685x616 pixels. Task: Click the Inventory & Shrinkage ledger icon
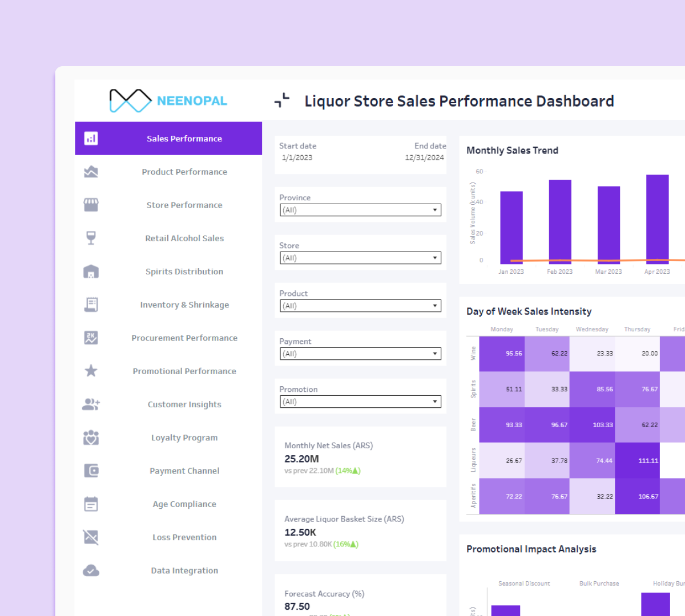(x=91, y=304)
